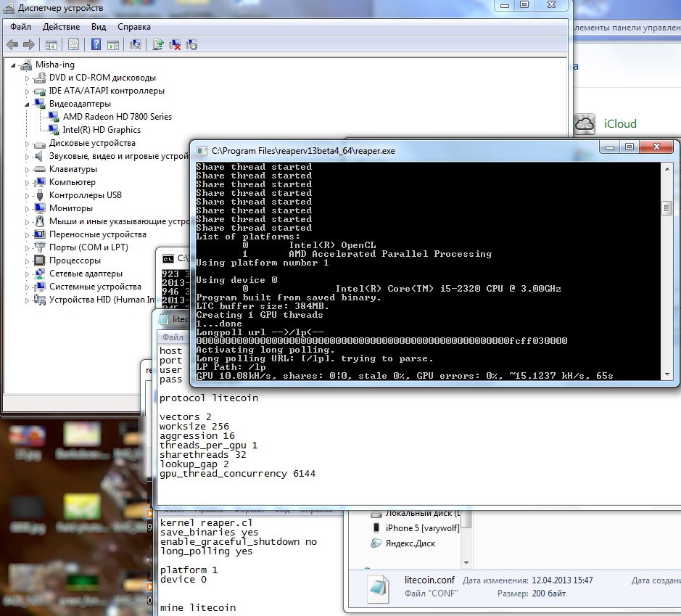Go back using Device Manager toolbar arrow
The width and height of the screenshot is (681, 616).
coord(12,44)
